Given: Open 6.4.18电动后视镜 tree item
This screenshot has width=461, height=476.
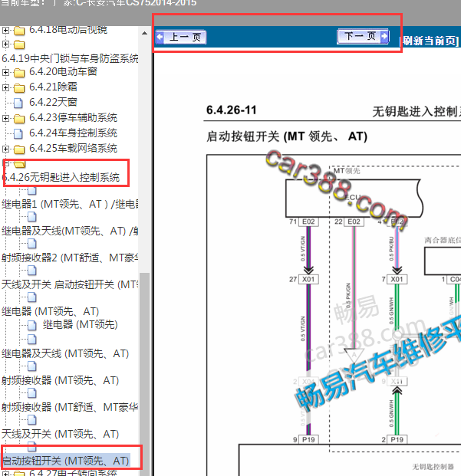Looking at the screenshot, I should pyautogui.click(x=68, y=30).
